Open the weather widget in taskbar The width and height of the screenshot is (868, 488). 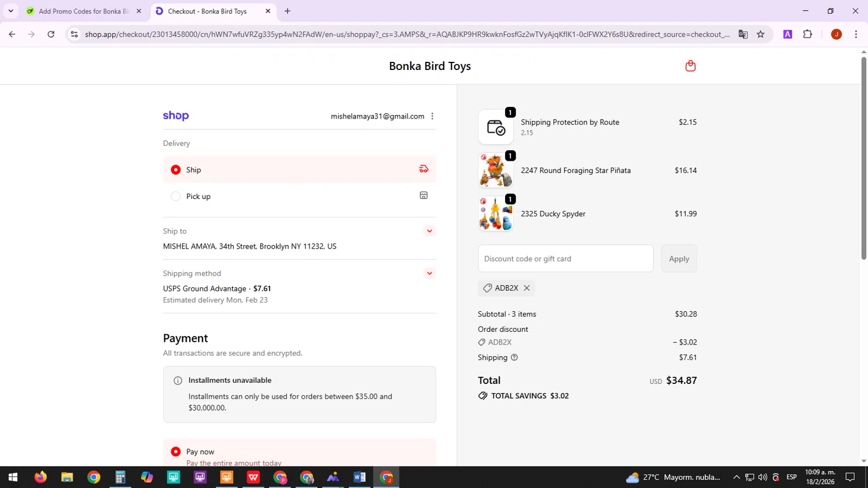[673, 477]
